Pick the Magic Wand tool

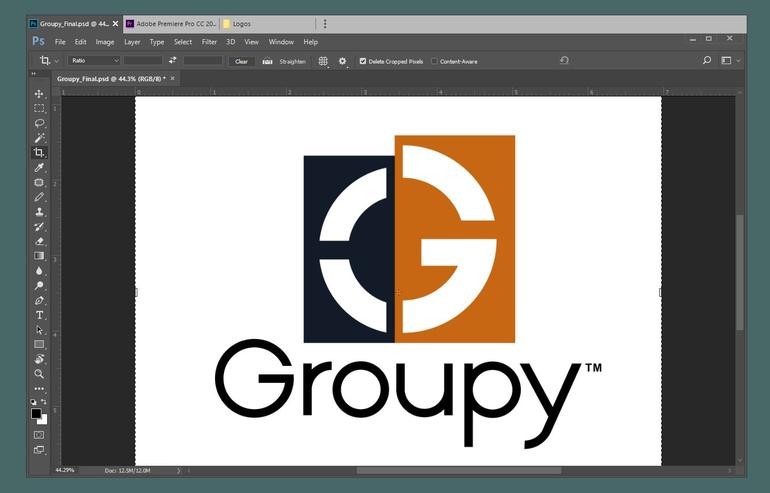[40, 138]
